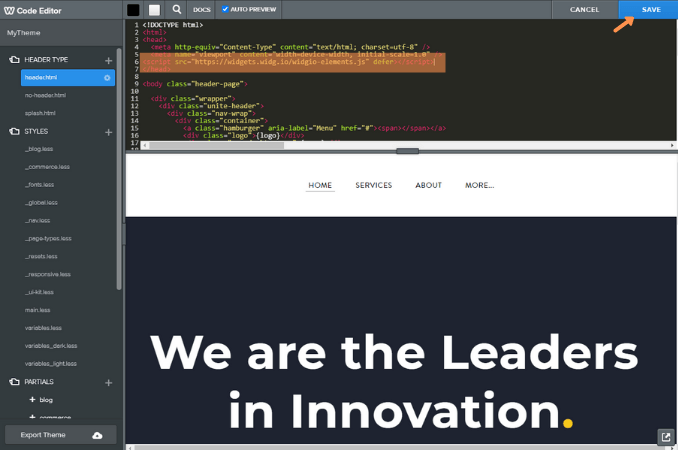This screenshot has width=678, height=450.
Task: Open variables.less stylesheet
Action: pos(43,328)
